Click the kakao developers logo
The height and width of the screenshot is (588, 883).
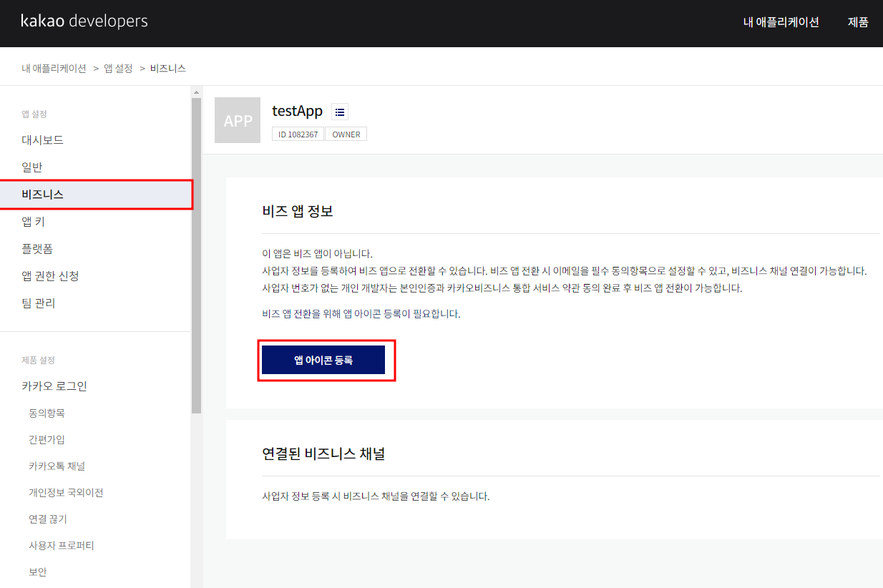tap(84, 21)
